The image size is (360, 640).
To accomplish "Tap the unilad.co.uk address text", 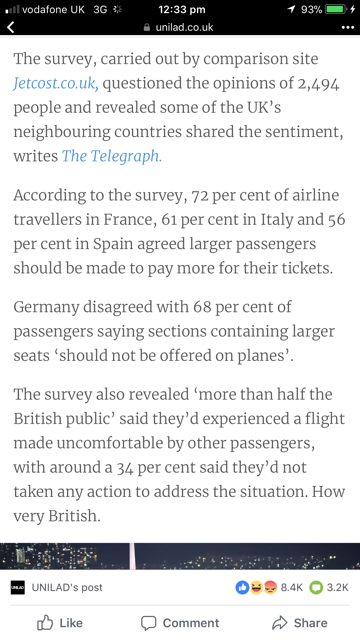I will click(184, 27).
